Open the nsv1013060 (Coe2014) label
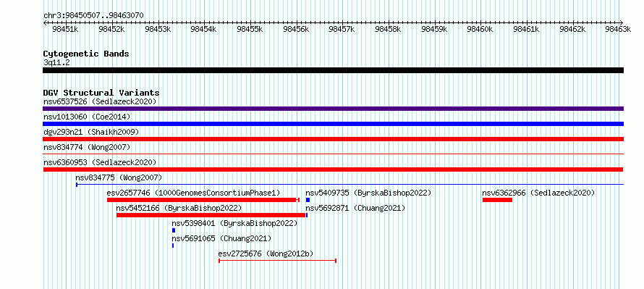 pos(87,117)
